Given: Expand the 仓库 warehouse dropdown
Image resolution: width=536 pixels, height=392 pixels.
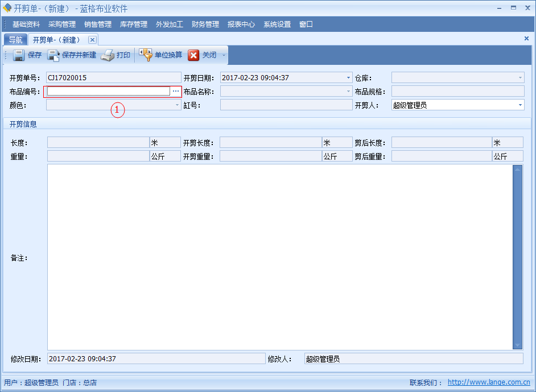Looking at the screenshot, I should tap(519, 78).
